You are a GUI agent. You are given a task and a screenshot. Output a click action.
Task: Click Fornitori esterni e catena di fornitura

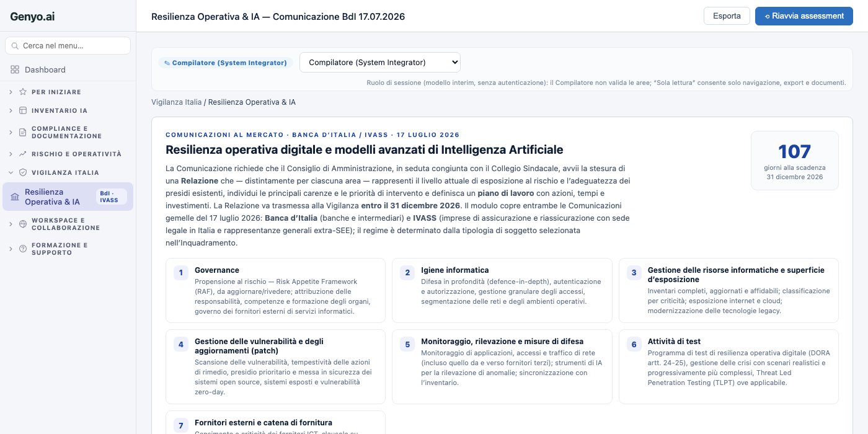coord(263,423)
